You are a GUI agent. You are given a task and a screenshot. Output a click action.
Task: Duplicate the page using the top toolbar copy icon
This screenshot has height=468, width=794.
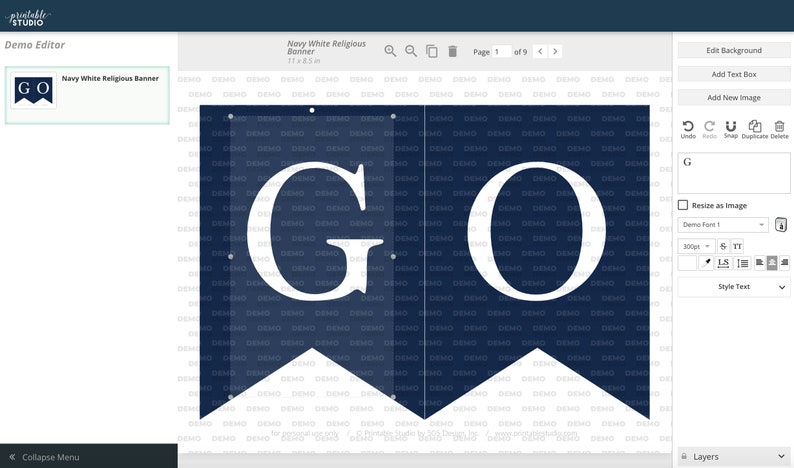tap(432, 51)
